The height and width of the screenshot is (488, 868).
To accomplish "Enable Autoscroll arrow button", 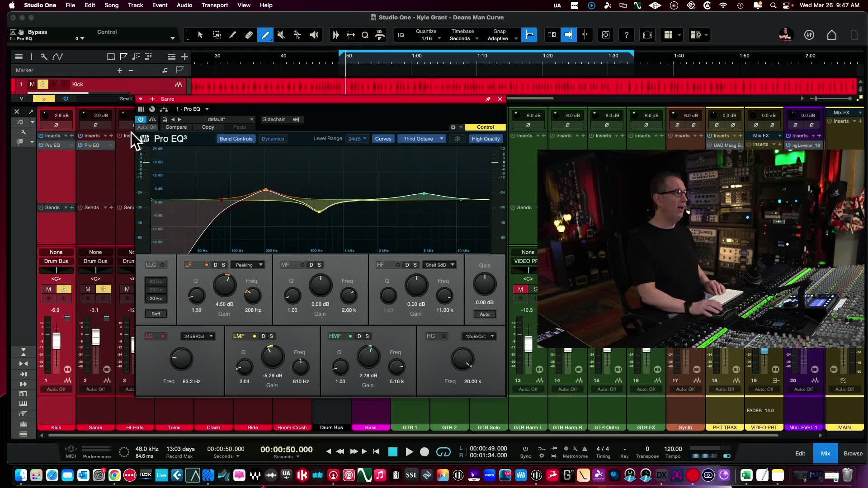I will point(568,35).
